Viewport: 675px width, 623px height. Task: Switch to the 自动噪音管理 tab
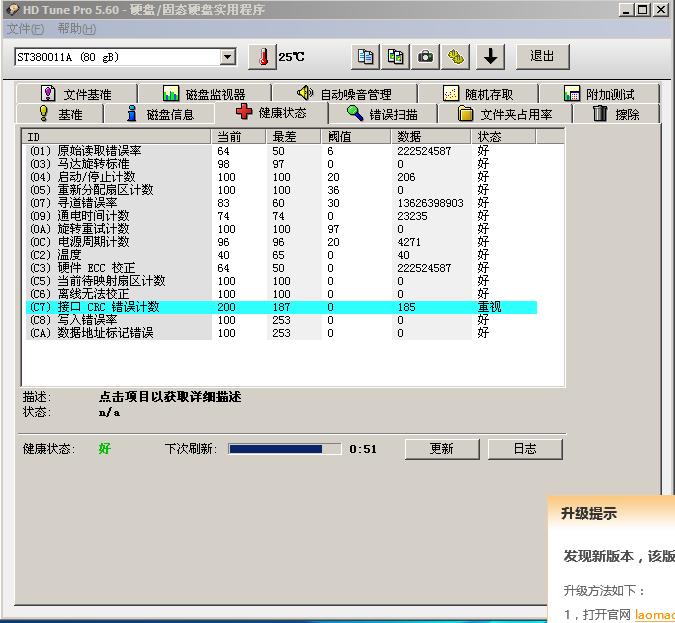pos(344,93)
